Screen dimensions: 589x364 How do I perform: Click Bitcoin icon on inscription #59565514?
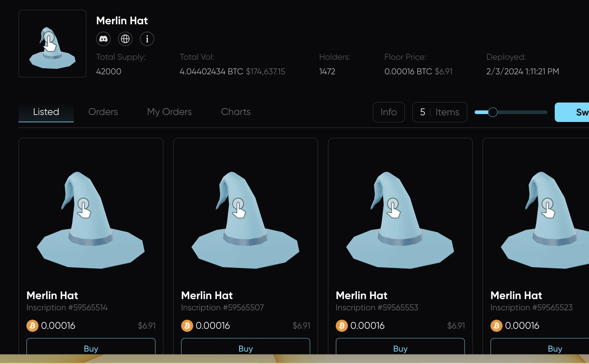(x=32, y=326)
